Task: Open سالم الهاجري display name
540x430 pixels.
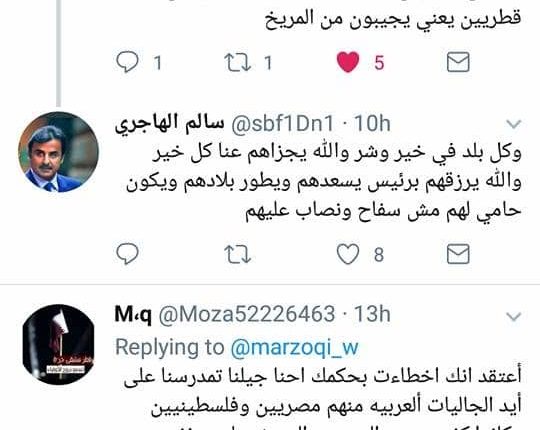Action: 169,123
